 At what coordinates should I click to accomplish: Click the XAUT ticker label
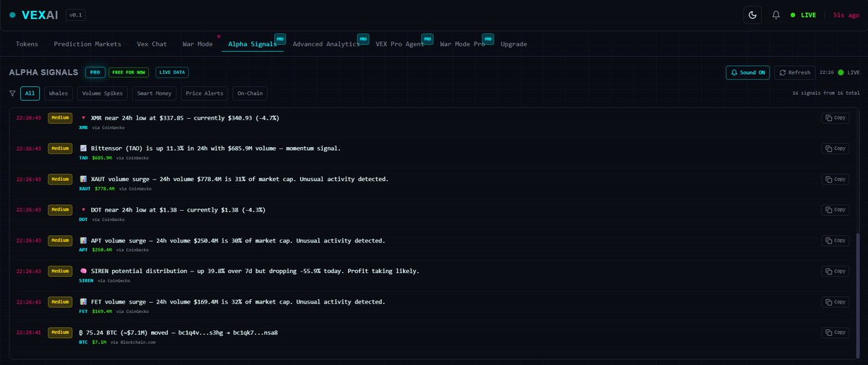click(85, 188)
